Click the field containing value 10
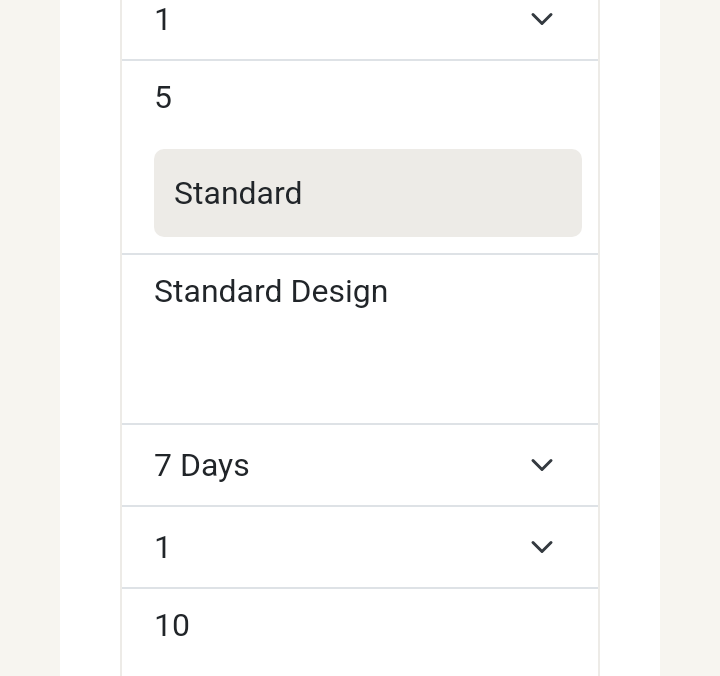The image size is (720, 676). (360, 626)
